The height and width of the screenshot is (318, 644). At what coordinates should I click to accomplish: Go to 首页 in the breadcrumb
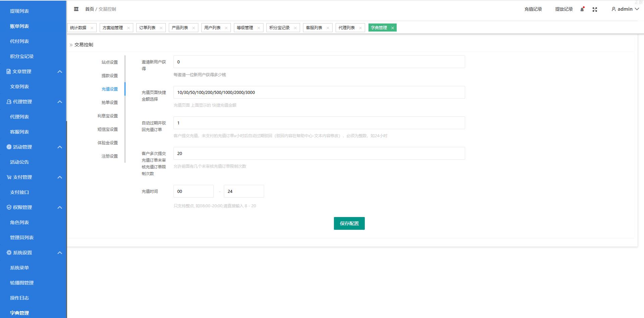point(89,9)
